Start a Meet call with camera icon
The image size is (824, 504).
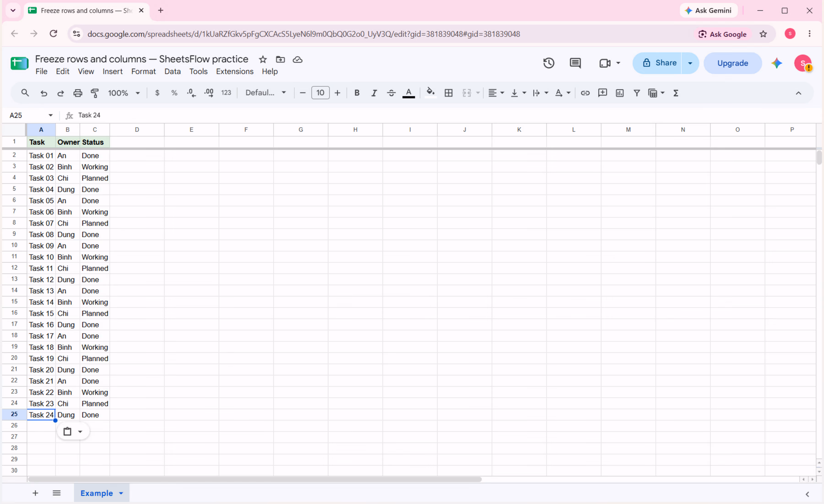point(605,63)
